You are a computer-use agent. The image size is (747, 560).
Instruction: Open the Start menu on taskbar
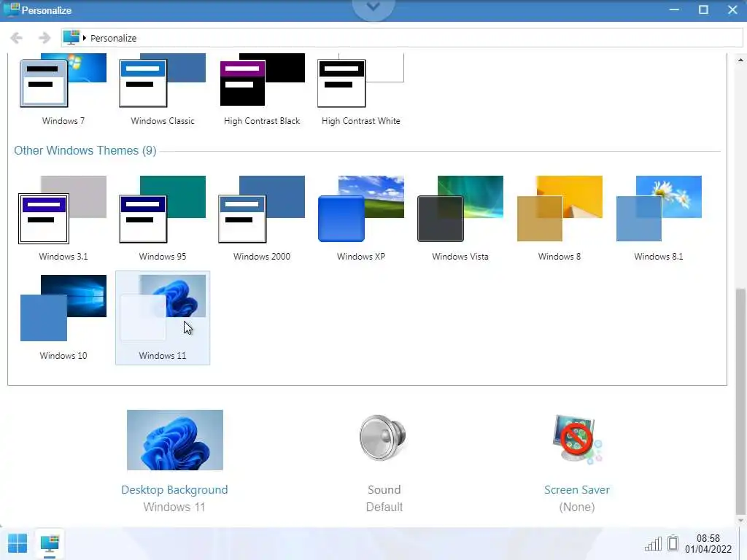(x=18, y=543)
